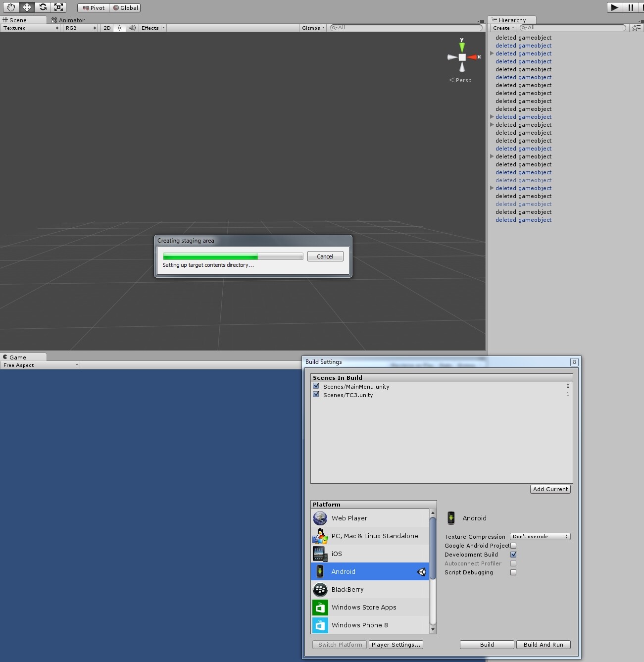Screen dimensions: 644x662
Task: Uncheck the Scenes/MainMenu.unity scene checkbox
Action: coord(316,386)
